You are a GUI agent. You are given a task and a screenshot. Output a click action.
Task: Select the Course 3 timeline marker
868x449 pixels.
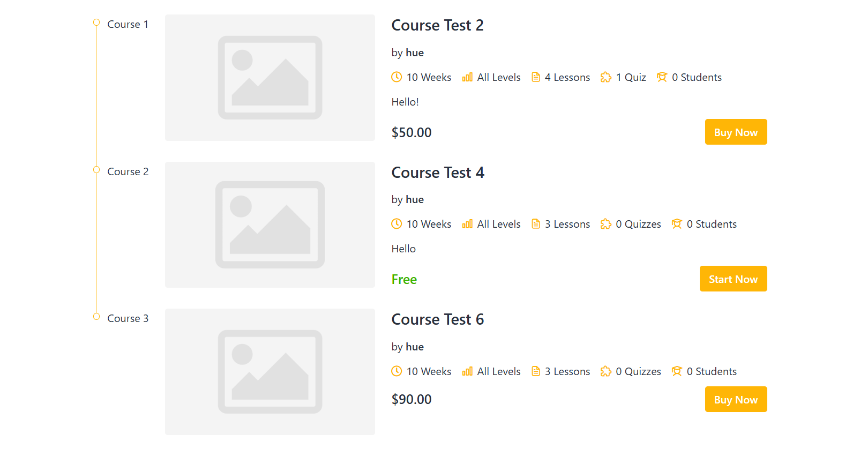click(96, 317)
